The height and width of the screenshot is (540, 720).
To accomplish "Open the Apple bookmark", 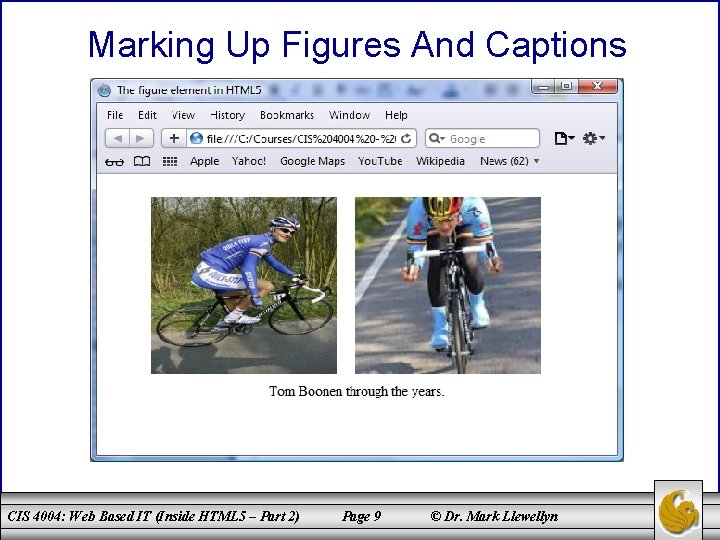I will pos(204,161).
